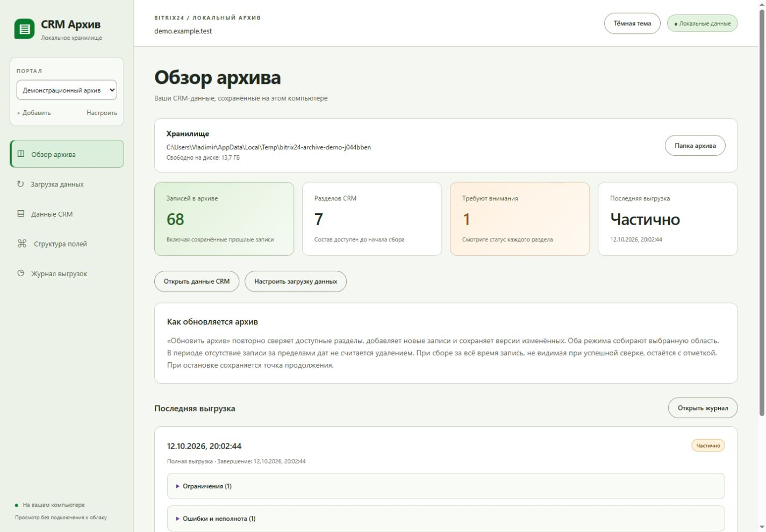Click the storage path C:\Users\Vladimir text

[x=269, y=147]
